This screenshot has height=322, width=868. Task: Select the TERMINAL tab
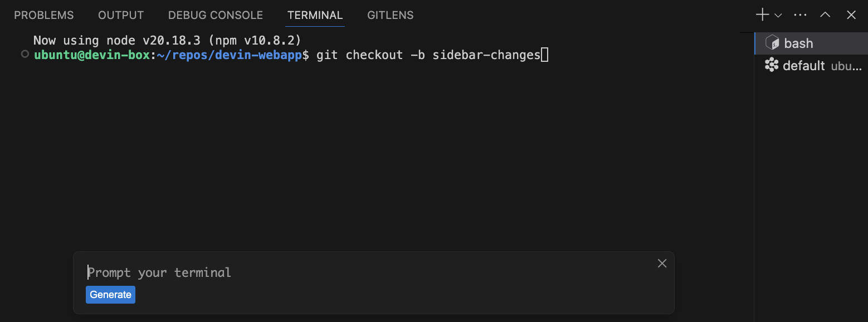point(315,15)
